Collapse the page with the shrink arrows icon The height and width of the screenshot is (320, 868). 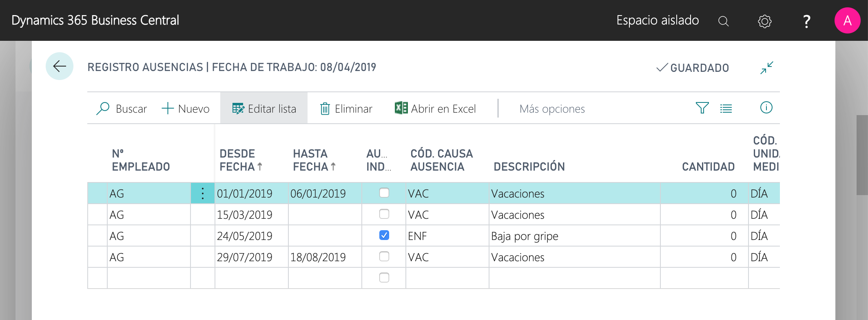766,68
